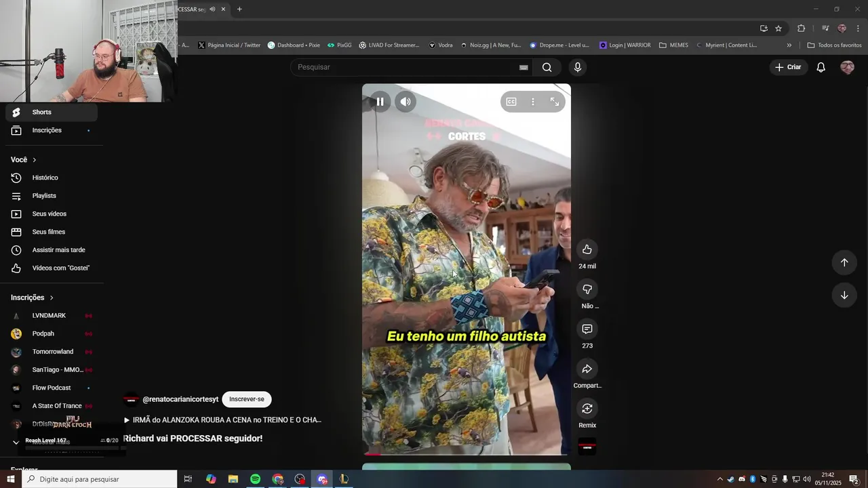Dislike the Short

pos(587,289)
